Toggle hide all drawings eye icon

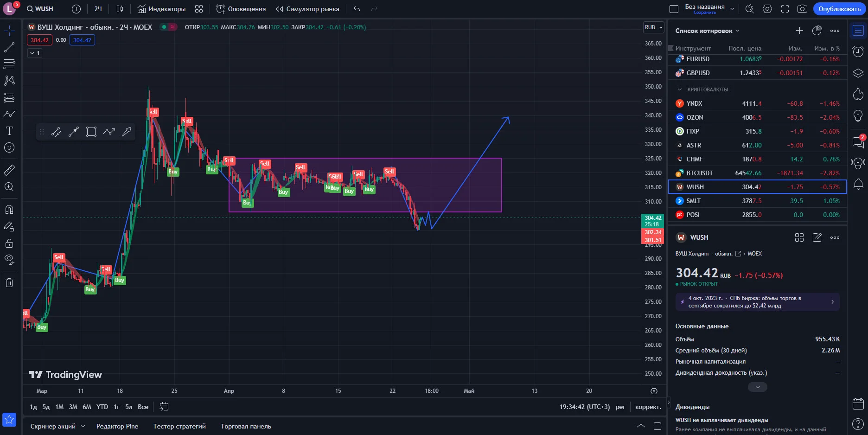(9, 260)
